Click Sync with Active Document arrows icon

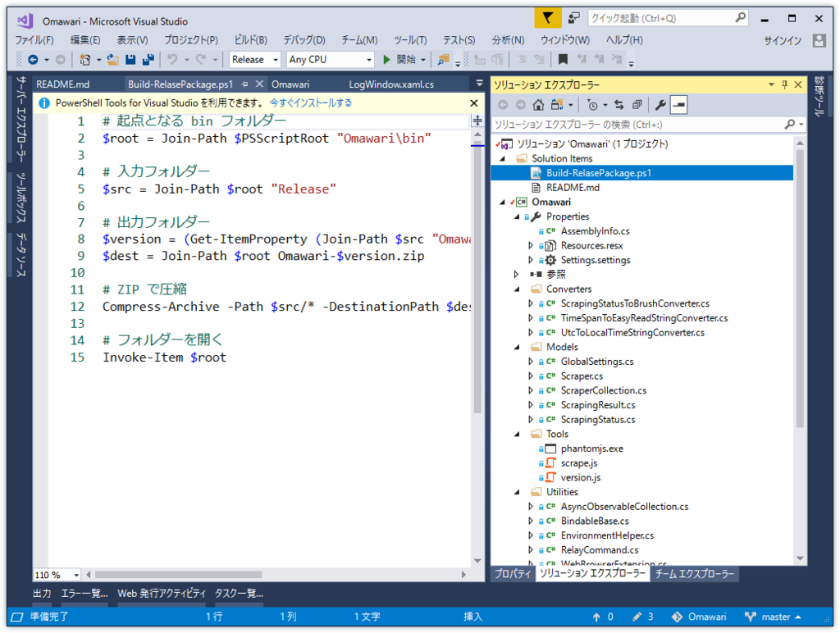click(619, 105)
